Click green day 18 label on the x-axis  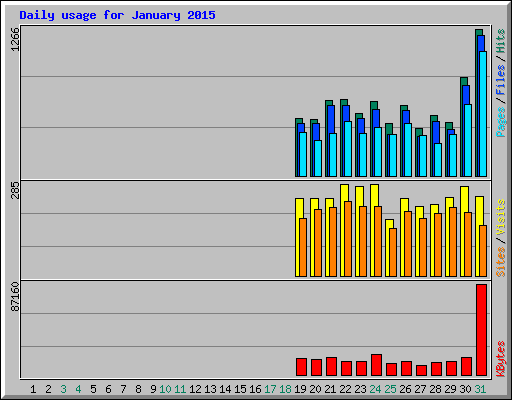(285, 389)
